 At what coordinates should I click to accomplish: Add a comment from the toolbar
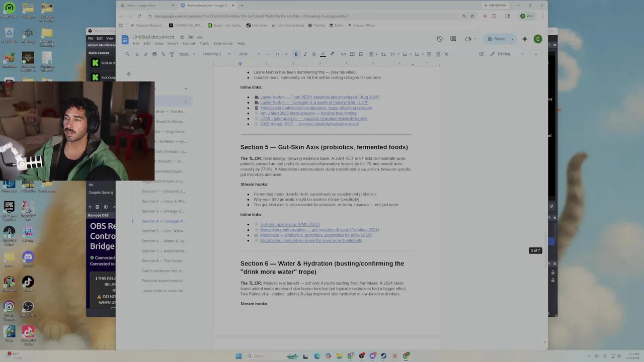352,54
